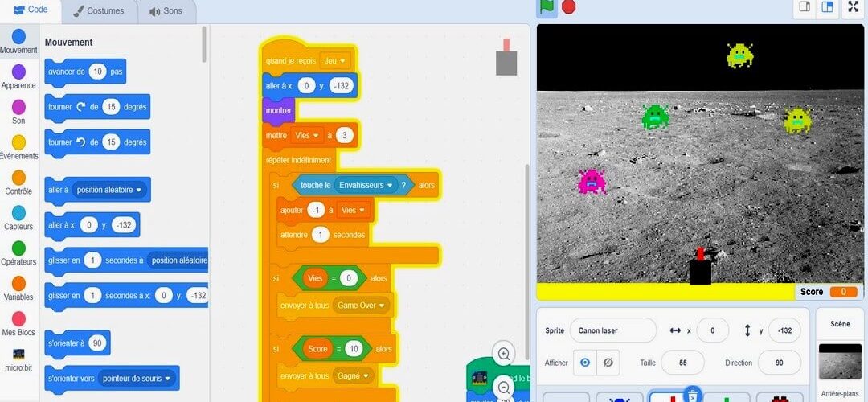This screenshot has height=402, width=868.
Task: Show the sprite using the eye button
Action: tap(585, 363)
